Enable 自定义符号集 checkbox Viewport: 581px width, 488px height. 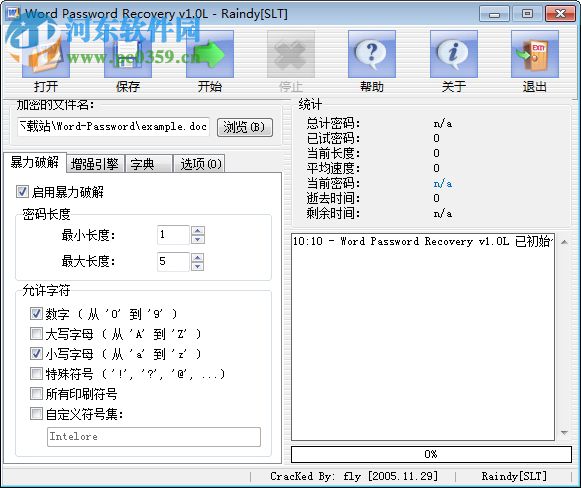[x=36, y=414]
